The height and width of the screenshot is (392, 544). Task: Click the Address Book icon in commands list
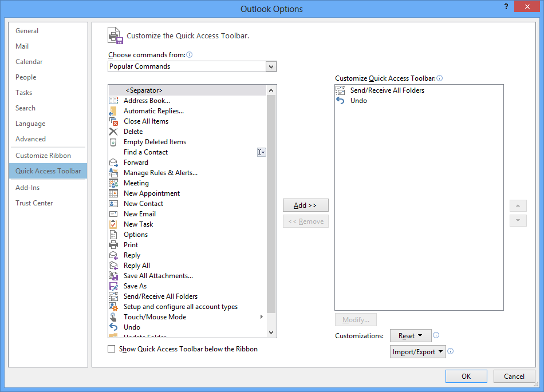tap(113, 101)
